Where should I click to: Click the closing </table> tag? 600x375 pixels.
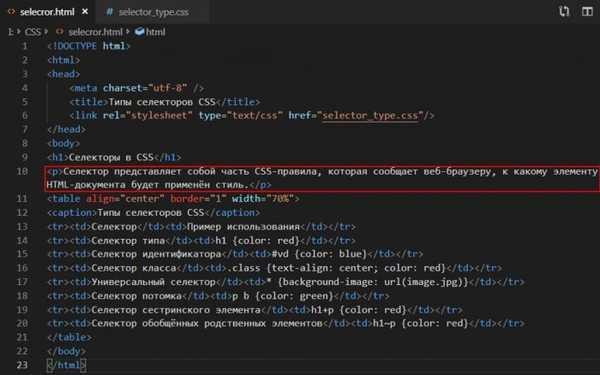pos(69,338)
